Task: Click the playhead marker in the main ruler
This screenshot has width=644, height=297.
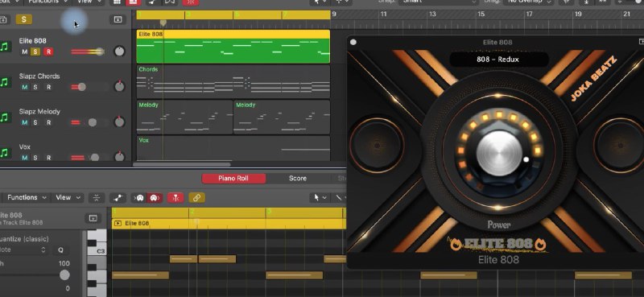Action: (163, 23)
